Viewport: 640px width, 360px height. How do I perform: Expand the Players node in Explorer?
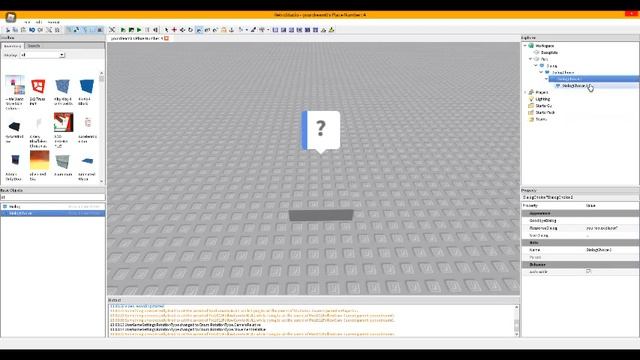525,92
